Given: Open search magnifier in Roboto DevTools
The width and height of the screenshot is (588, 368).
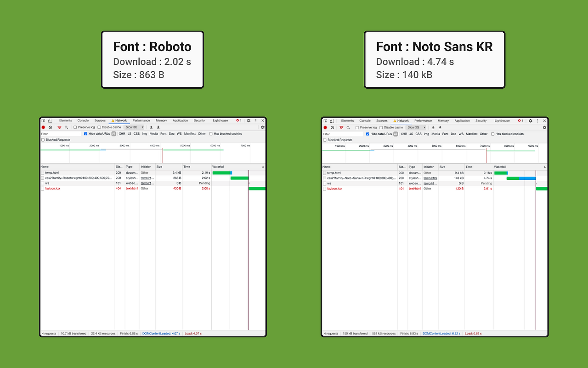Looking at the screenshot, I should [66, 127].
